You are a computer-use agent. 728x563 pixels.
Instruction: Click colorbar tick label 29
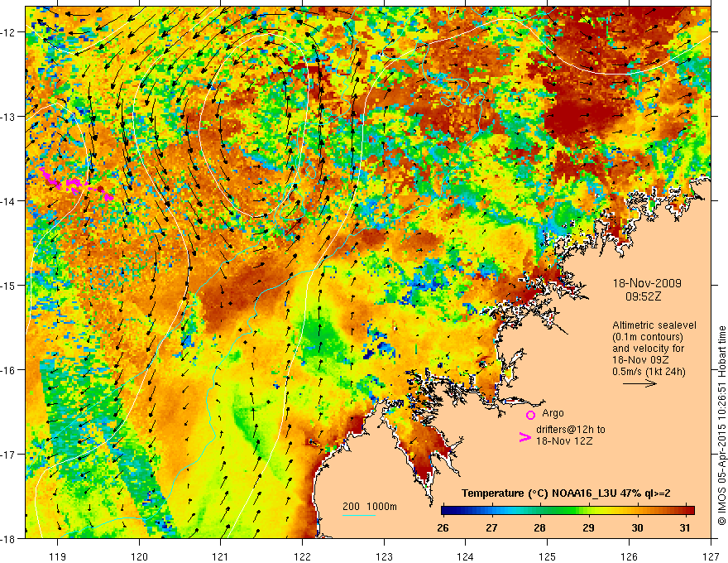pyautogui.click(x=588, y=527)
